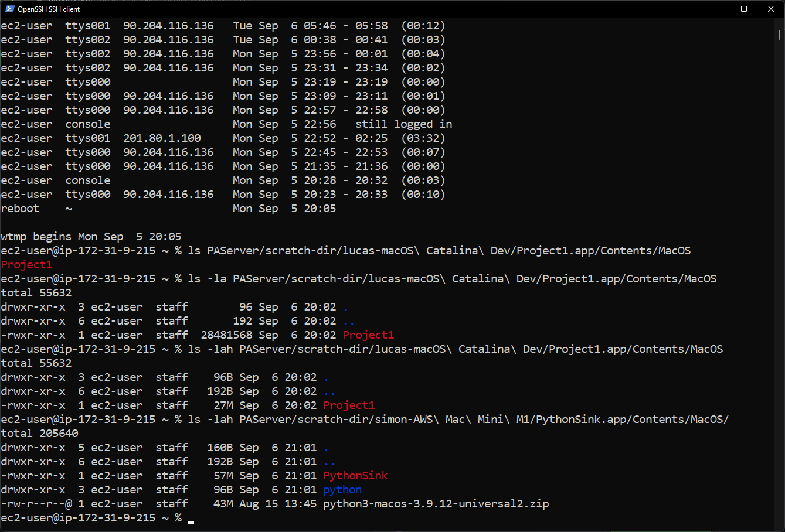
Task: Maximize the OpenSSH SSH client window
Action: (x=744, y=9)
